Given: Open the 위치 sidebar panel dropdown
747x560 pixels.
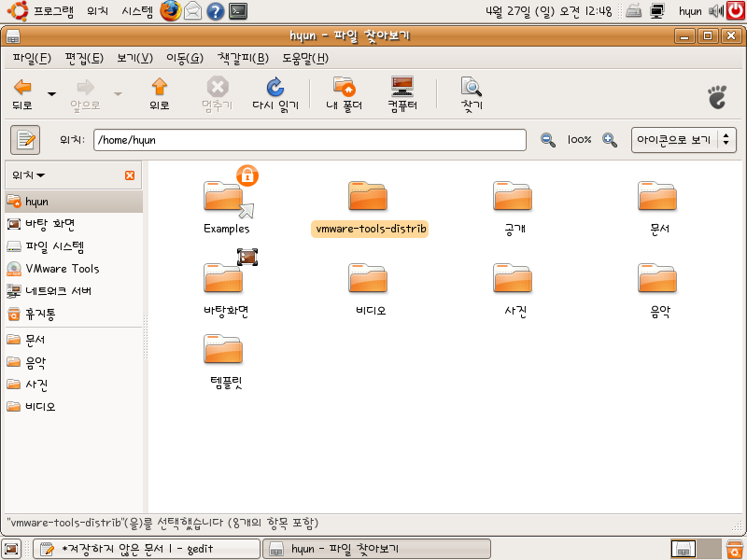Looking at the screenshot, I should pos(29,175).
